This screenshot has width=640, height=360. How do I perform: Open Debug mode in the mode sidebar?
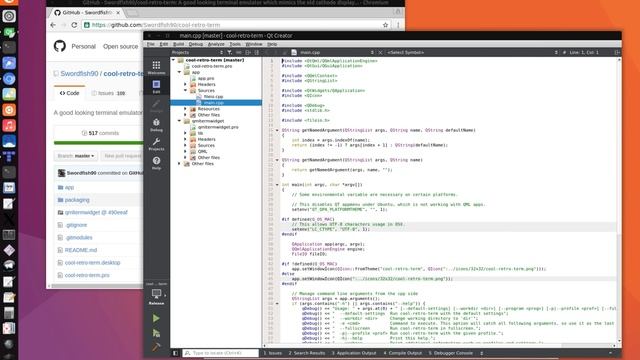click(x=156, y=125)
